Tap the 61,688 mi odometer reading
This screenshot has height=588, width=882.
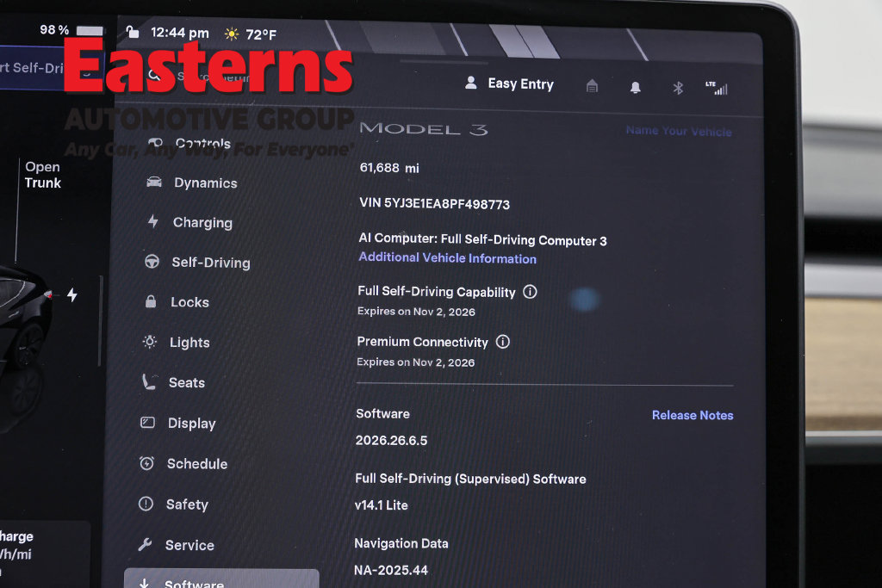pos(390,168)
